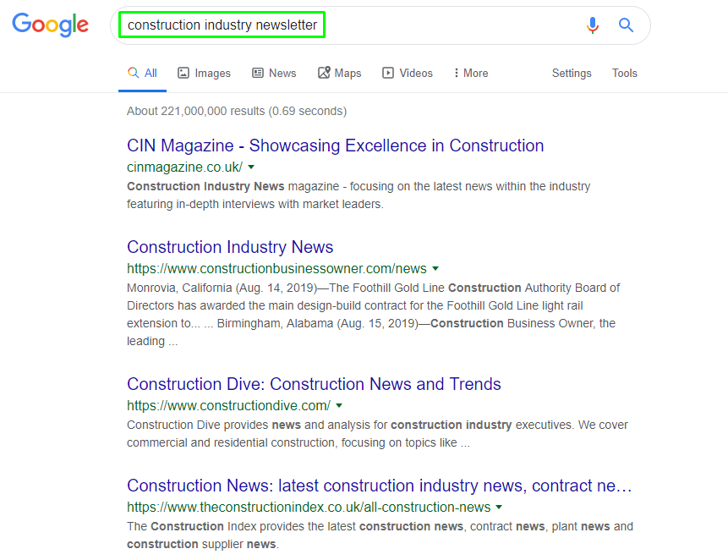The image size is (728, 560).
Task: Open the Videos tab
Action: (x=408, y=74)
